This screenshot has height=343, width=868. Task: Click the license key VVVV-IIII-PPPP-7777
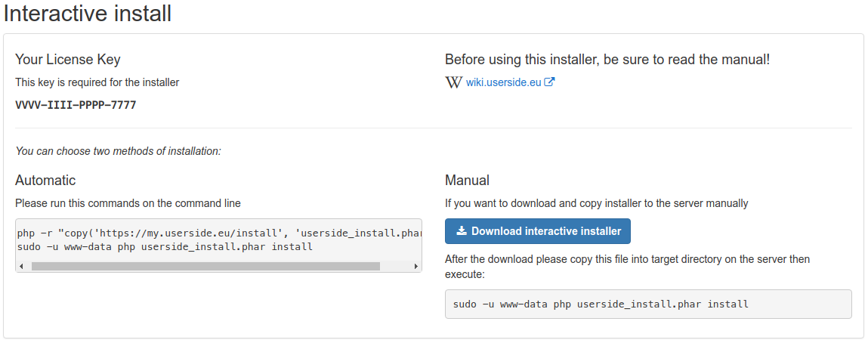click(x=76, y=105)
